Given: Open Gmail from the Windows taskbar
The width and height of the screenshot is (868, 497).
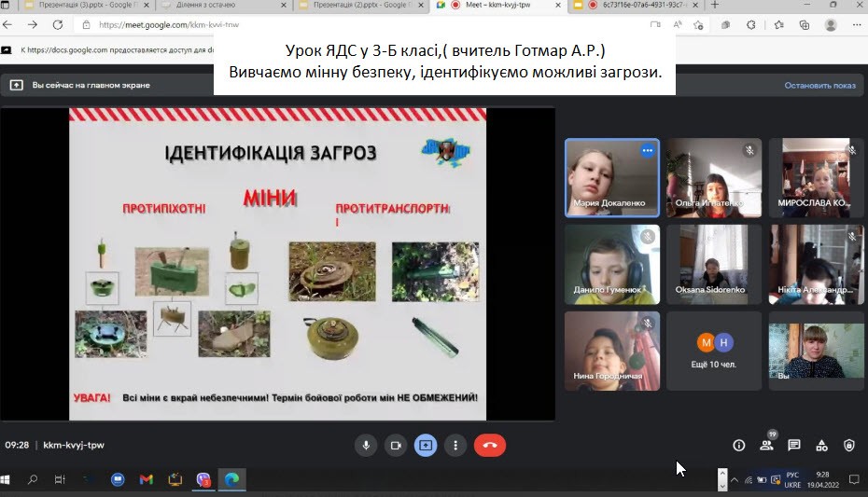Looking at the screenshot, I should (x=146, y=479).
